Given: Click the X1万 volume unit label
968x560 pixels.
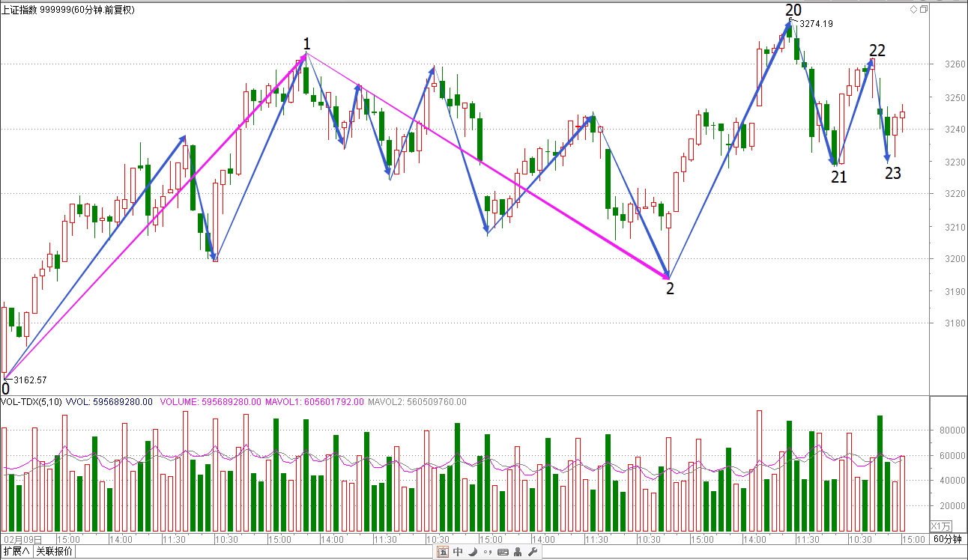Looking at the screenshot, I should point(941,526).
